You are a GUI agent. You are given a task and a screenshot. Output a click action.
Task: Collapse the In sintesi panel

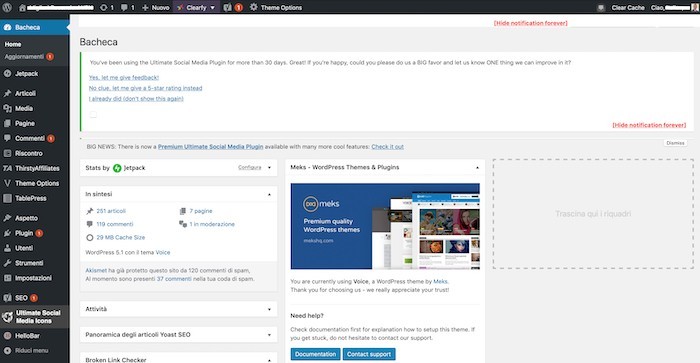[269, 194]
